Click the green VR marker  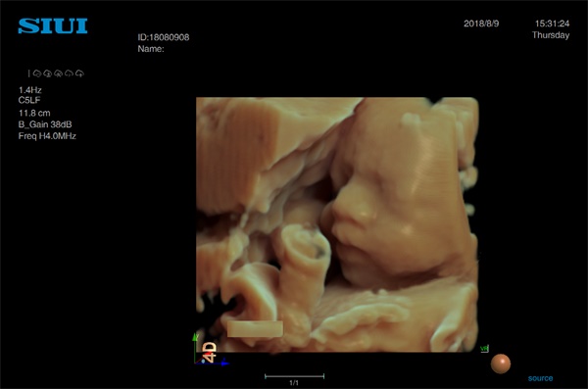[x=484, y=349]
